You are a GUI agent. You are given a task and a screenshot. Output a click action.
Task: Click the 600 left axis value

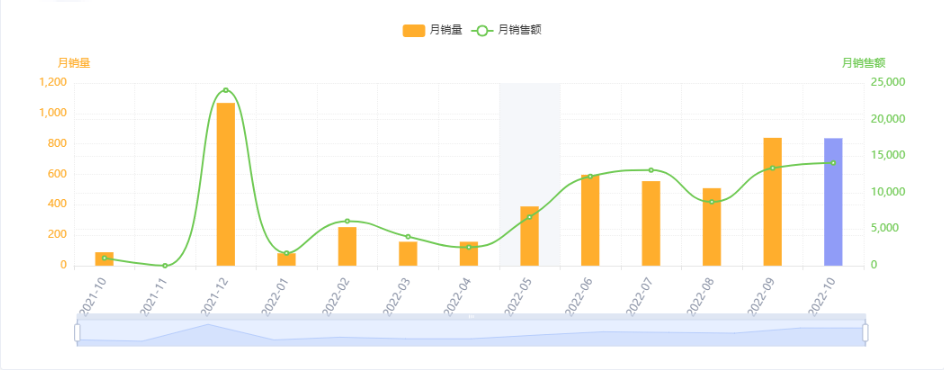point(58,174)
